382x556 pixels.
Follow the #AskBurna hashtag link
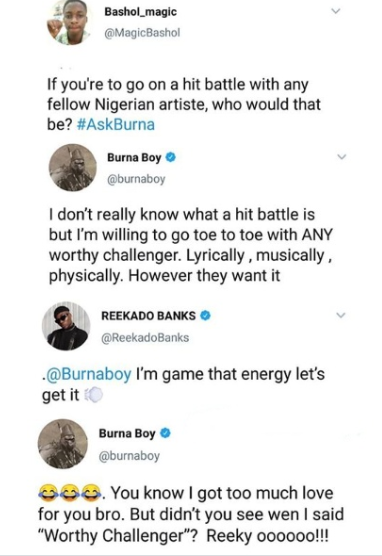point(116,125)
